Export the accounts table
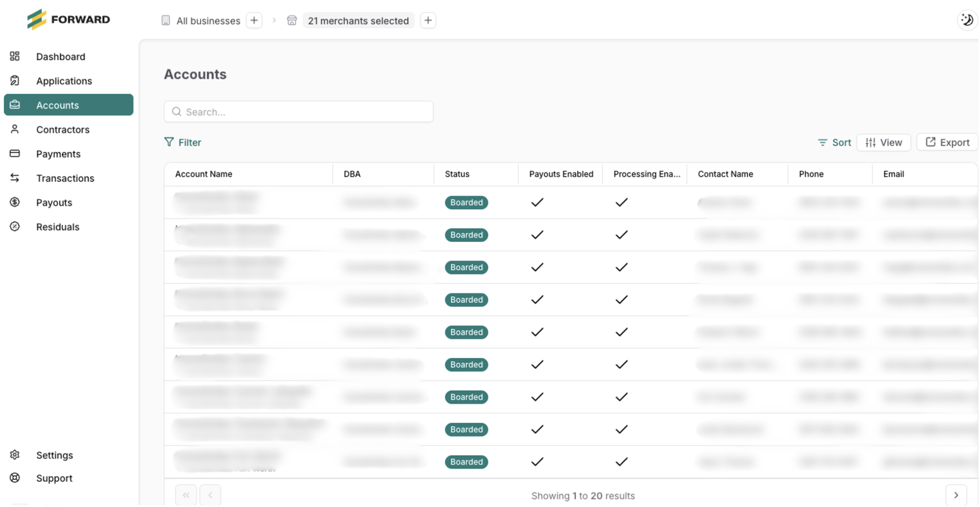This screenshot has width=980, height=507. point(947,143)
